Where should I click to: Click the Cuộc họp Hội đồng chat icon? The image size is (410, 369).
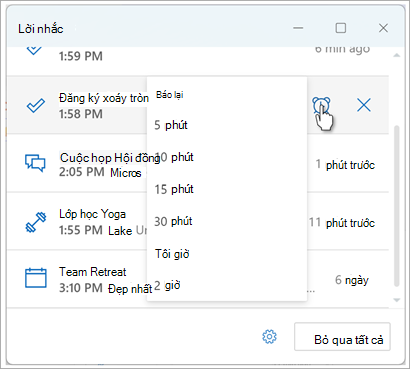35,163
